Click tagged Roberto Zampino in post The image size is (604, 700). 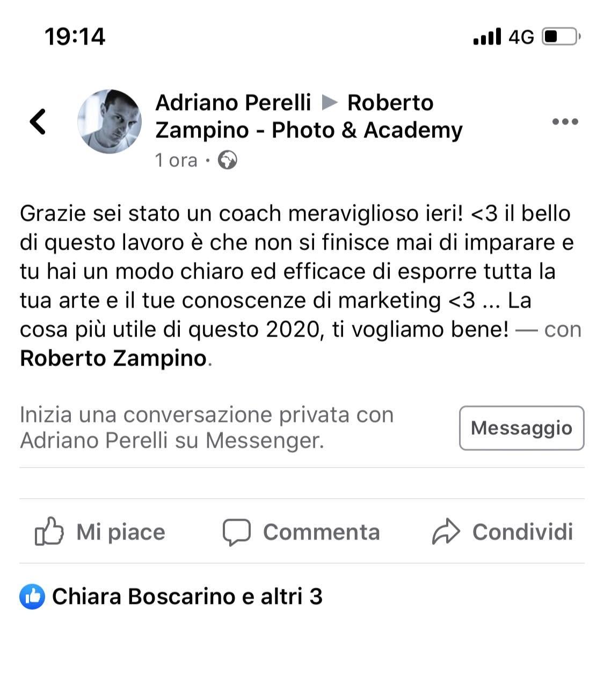click(113, 358)
